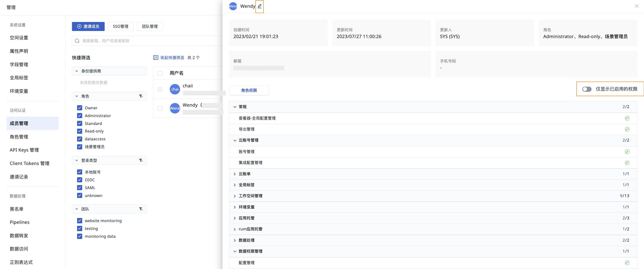Click the Wendy avatar in member list
Image resolution: width=644 pixels, height=269 pixels.
coord(175,108)
